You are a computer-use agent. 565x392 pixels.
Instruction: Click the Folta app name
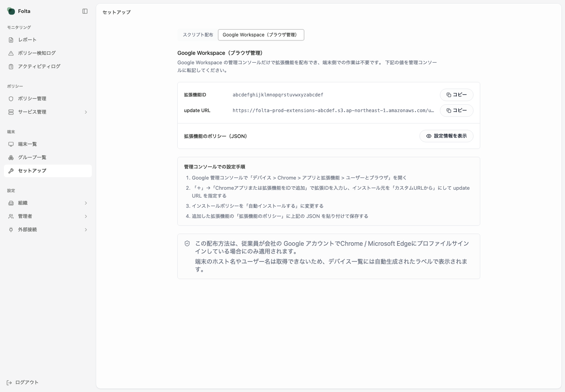tap(24, 11)
